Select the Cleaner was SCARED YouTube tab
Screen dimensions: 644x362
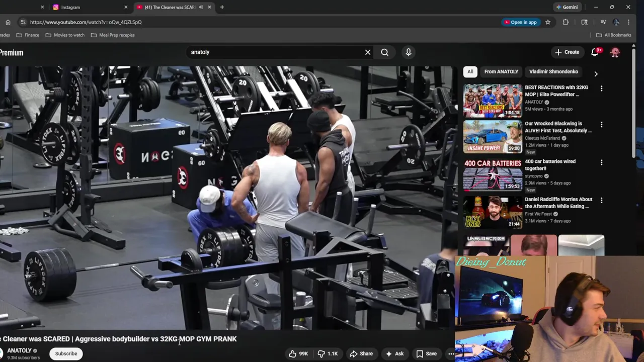pyautogui.click(x=170, y=7)
